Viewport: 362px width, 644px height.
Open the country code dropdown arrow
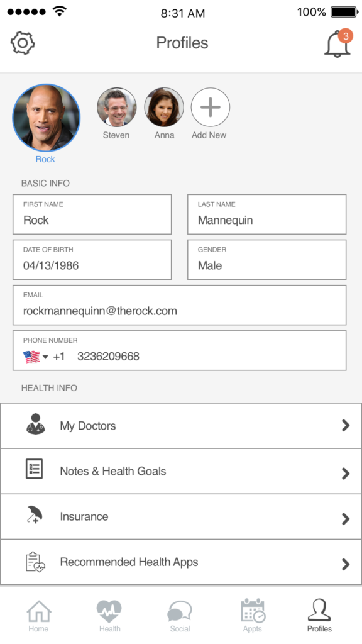(45, 357)
